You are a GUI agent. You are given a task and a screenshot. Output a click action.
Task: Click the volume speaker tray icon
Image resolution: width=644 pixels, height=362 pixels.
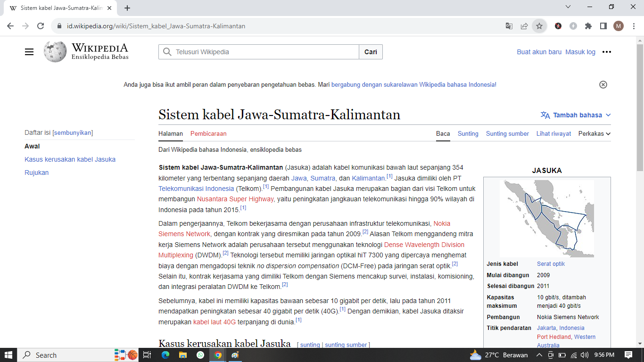click(x=585, y=355)
